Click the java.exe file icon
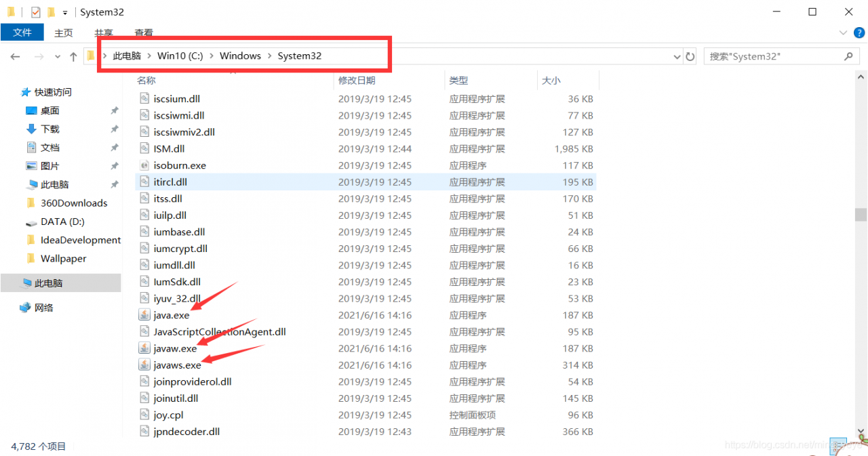This screenshot has width=868, height=456. pyautogui.click(x=144, y=315)
